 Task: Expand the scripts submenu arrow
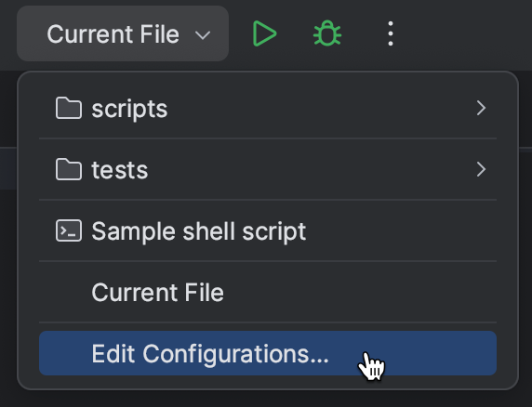(x=481, y=108)
